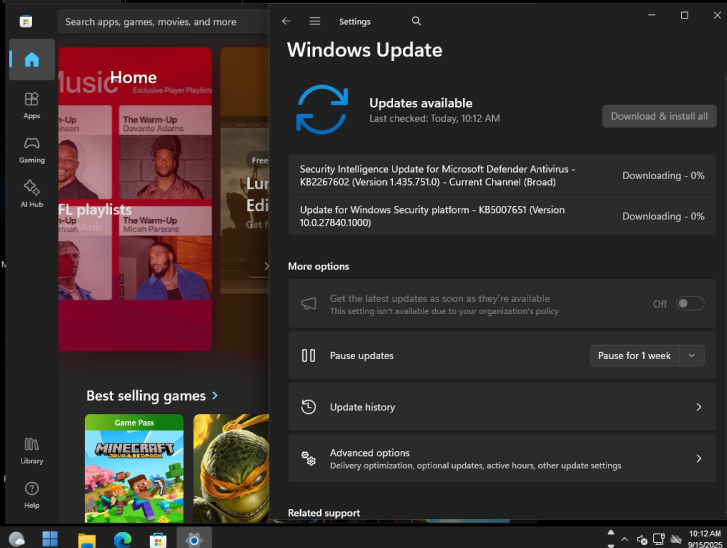727x548 pixels.
Task: Click the Updates available status text
Action: click(x=421, y=103)
